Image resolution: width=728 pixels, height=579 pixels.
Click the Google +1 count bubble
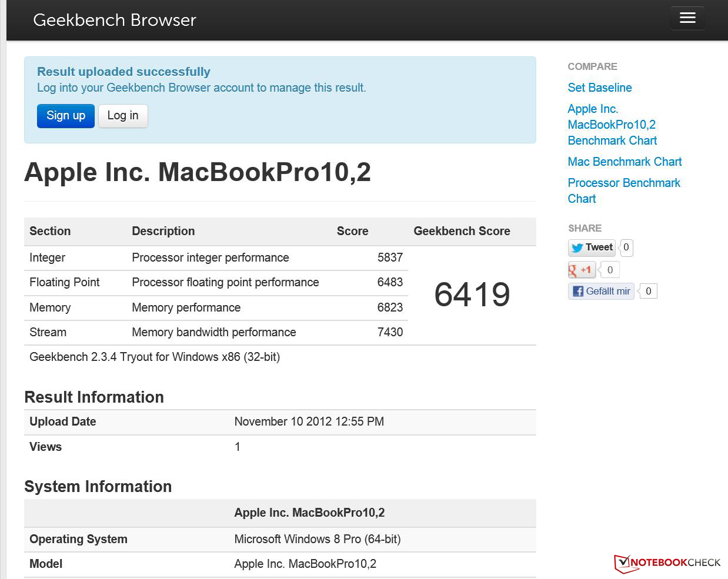(610, 270)
